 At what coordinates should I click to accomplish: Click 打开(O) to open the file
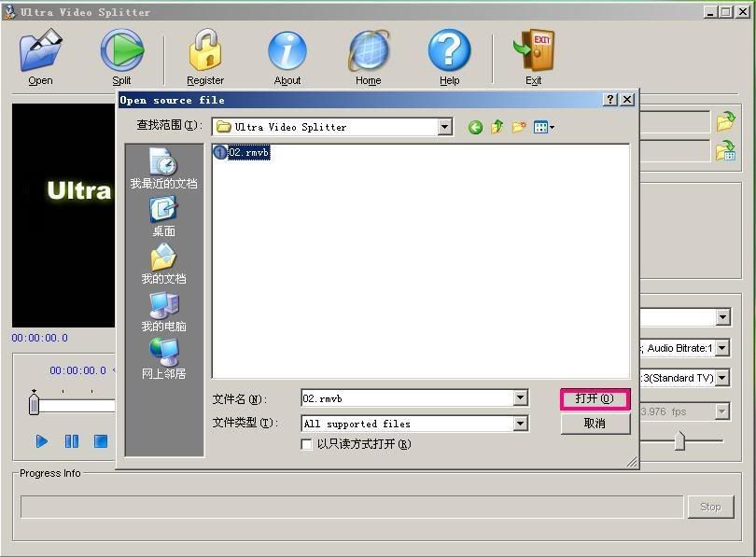click(x=595, y=399)
